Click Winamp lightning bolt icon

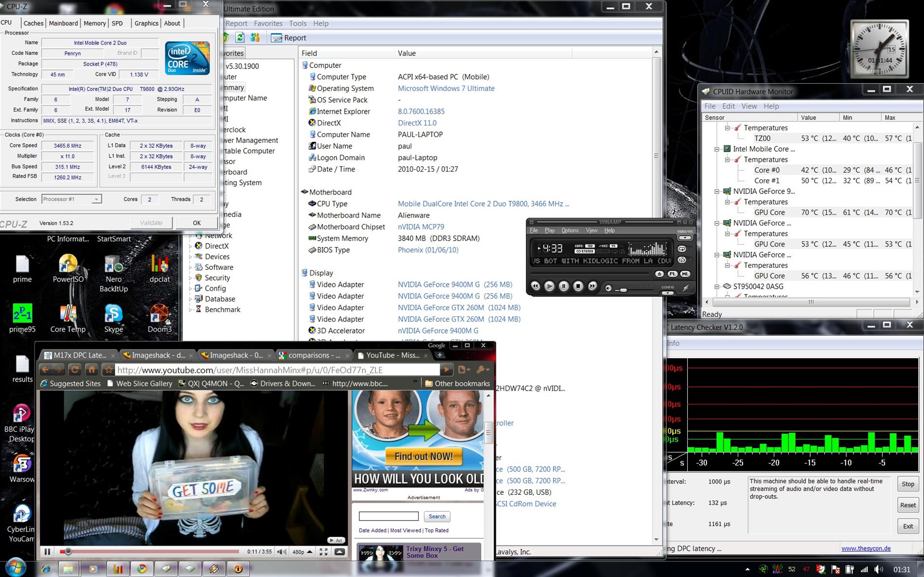tap(686, 288)
